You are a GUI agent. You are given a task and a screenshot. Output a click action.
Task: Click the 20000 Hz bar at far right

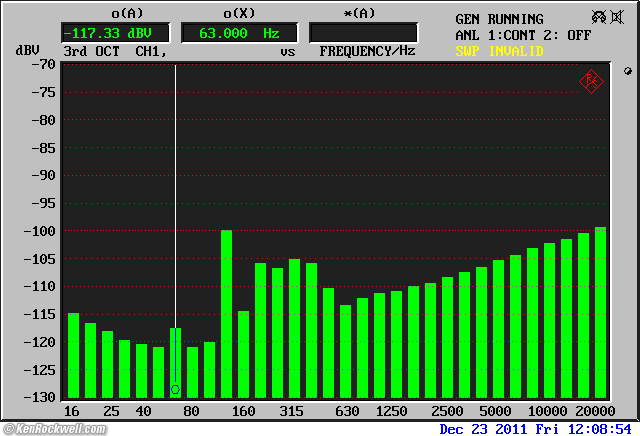pyautogui.click(x=600, y=312)
